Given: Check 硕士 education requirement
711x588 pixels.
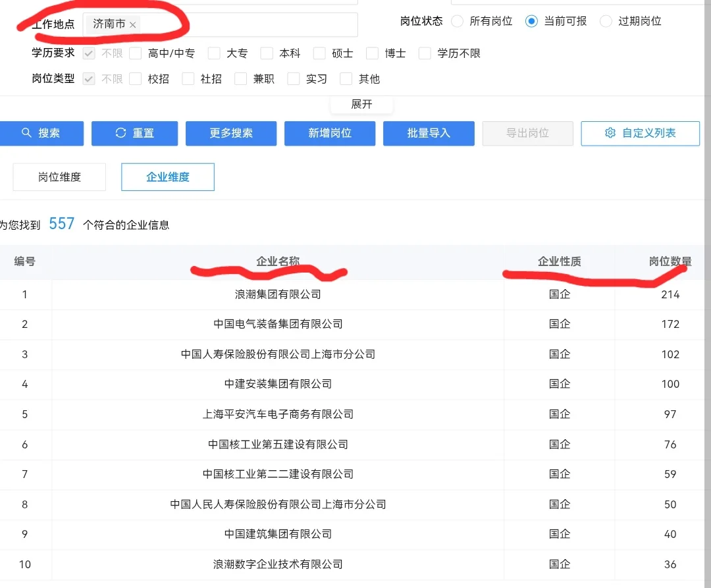Looking at the screenshot, I should [319, 53].
